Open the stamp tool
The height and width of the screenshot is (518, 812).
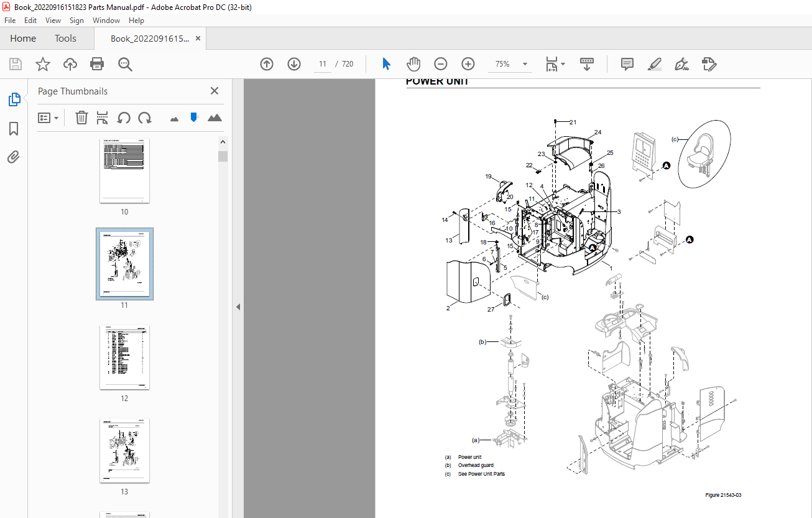pos(709,64)
